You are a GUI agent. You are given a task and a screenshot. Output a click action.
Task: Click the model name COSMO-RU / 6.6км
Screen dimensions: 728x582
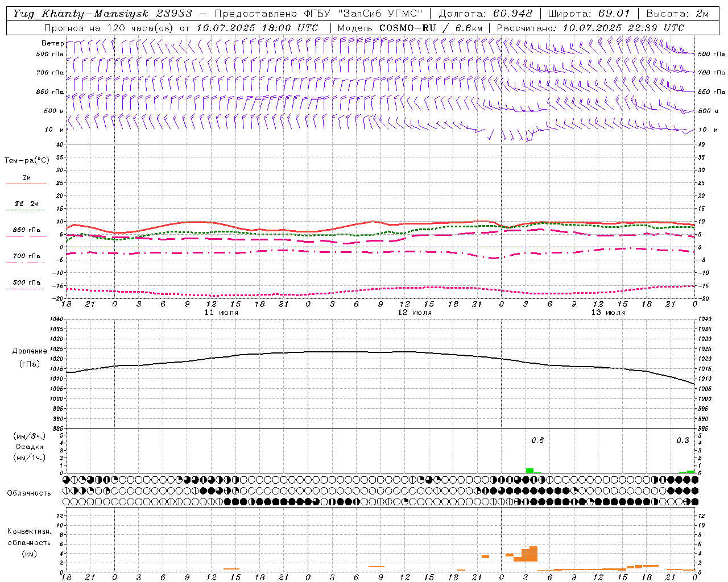(431, 28)
